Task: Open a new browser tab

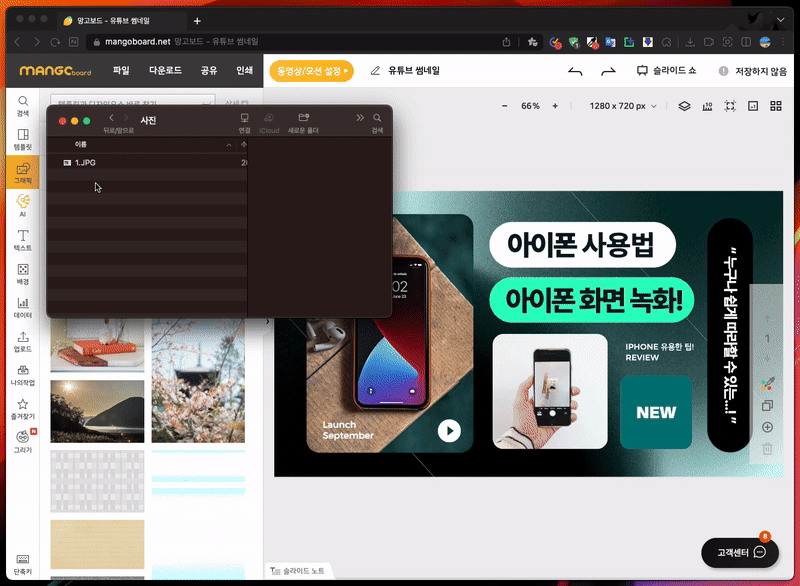Action: (197, 21)
